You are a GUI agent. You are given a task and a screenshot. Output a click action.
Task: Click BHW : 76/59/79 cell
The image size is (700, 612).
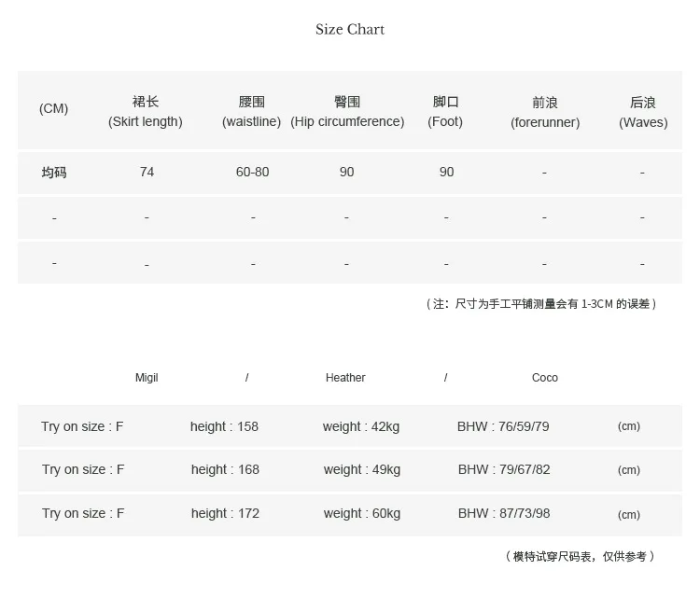coord(503,426)
